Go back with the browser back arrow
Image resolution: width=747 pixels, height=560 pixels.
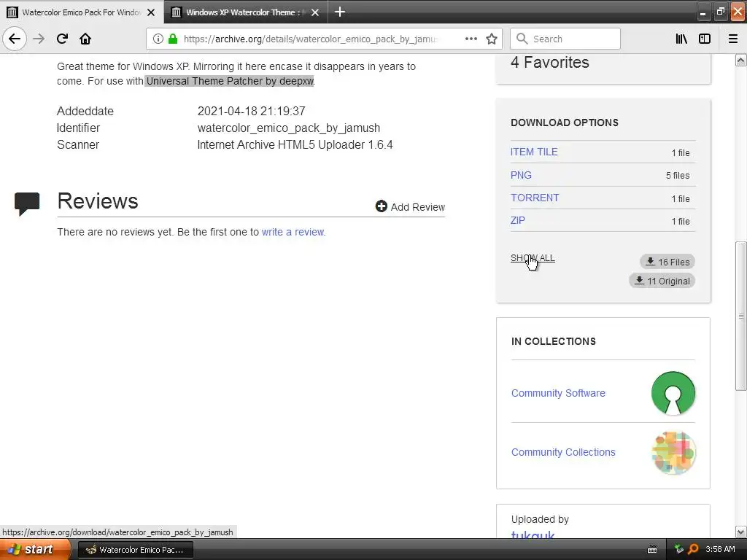click(x=15, y=39)
